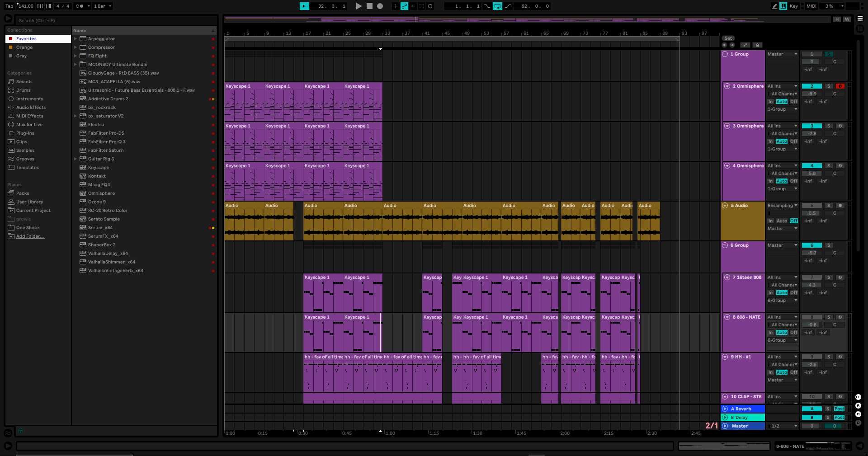Open the 6 Group Master output dropdown

[782, 245]
